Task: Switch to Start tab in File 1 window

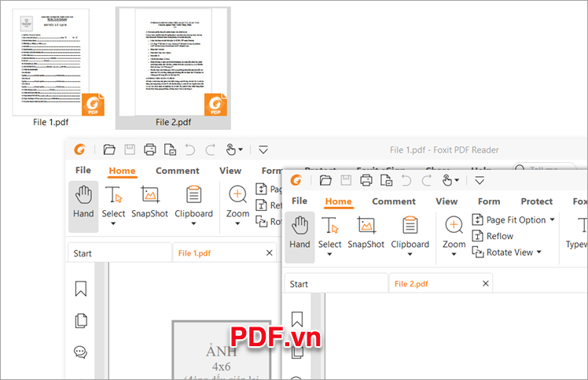Action: pyautogui.click(x=119, y=253)
